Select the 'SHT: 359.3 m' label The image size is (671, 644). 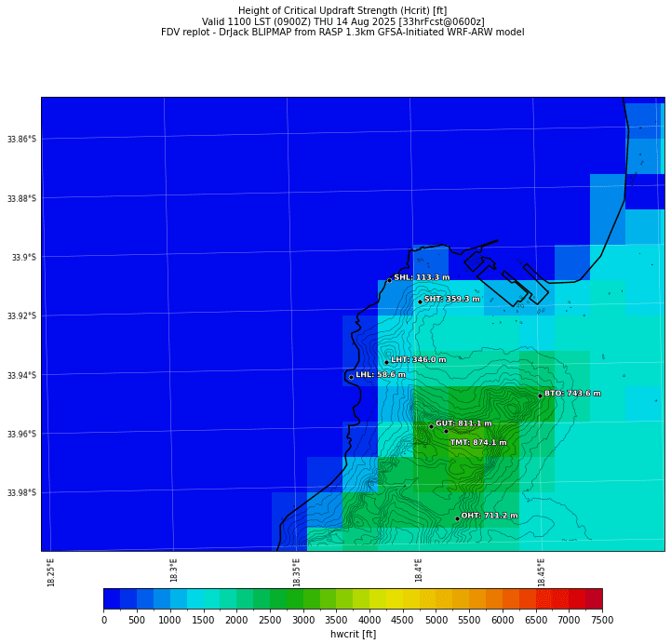(x=452, y=299)
